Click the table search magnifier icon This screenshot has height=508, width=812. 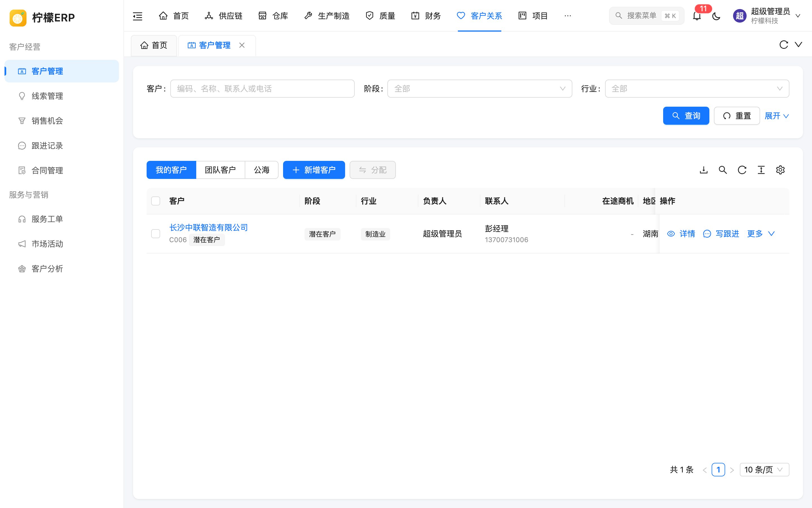click(723, 170)
